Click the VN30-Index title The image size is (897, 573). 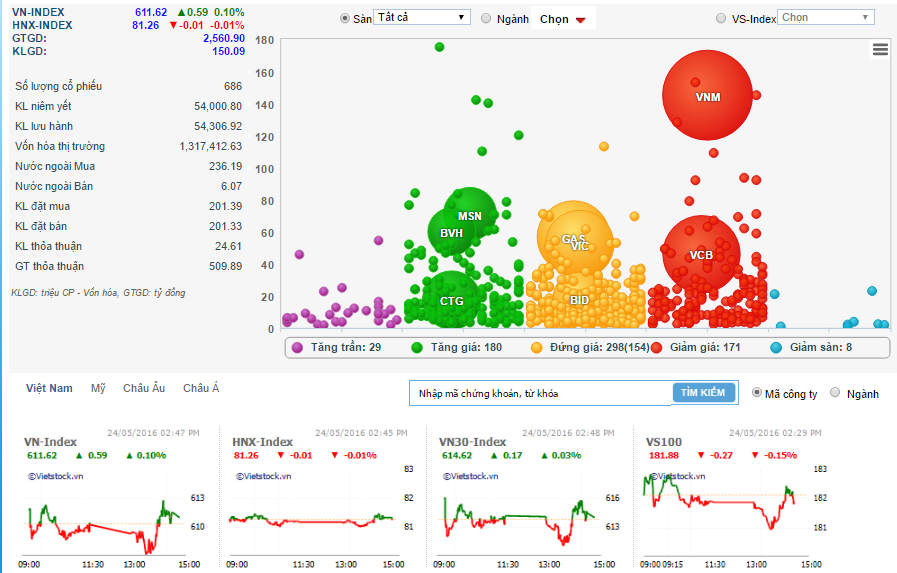coord(472,441)
